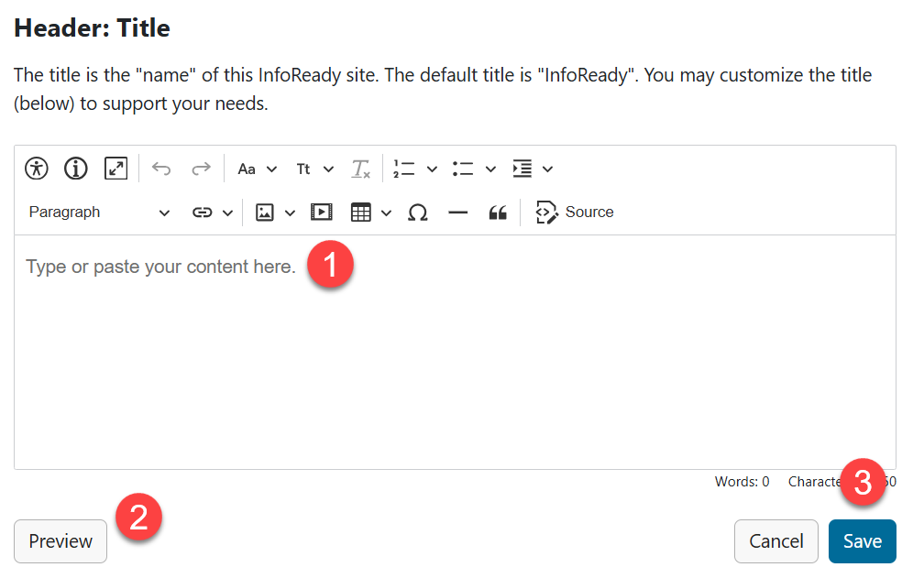Insert a block quote
The width and height of the screenshot is (924, 578).
[x=497, y=212]
